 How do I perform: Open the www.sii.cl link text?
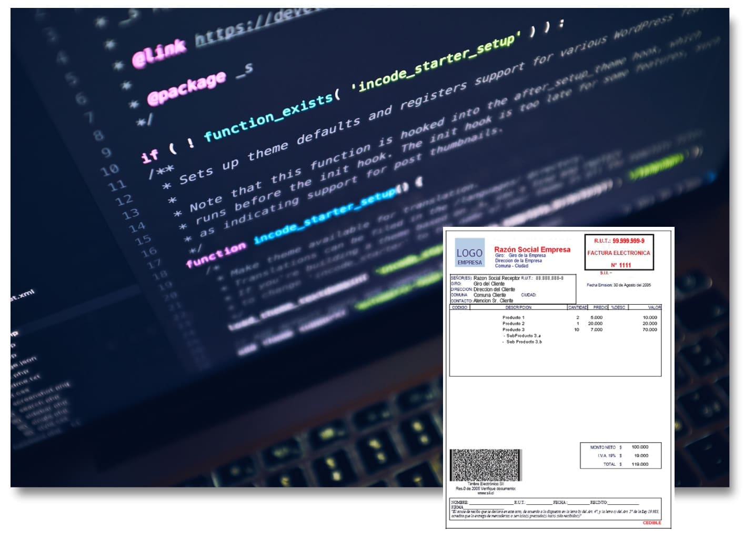(485, 494)
